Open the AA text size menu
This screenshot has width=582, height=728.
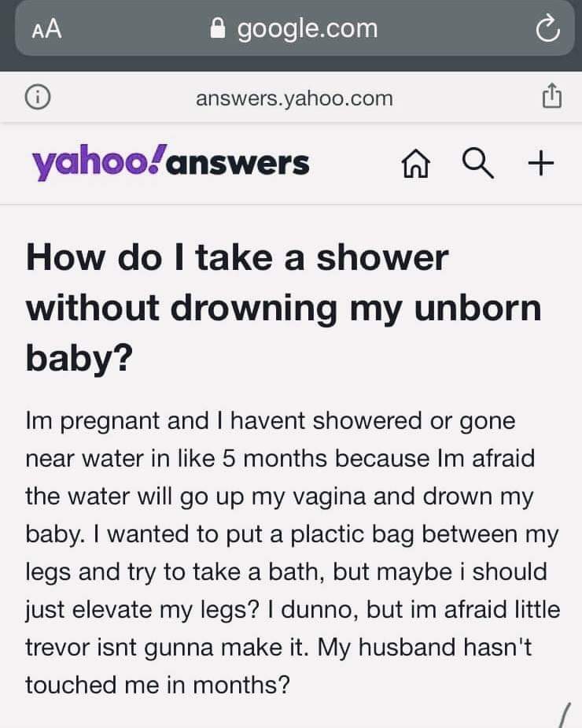[x=47, y=29]
